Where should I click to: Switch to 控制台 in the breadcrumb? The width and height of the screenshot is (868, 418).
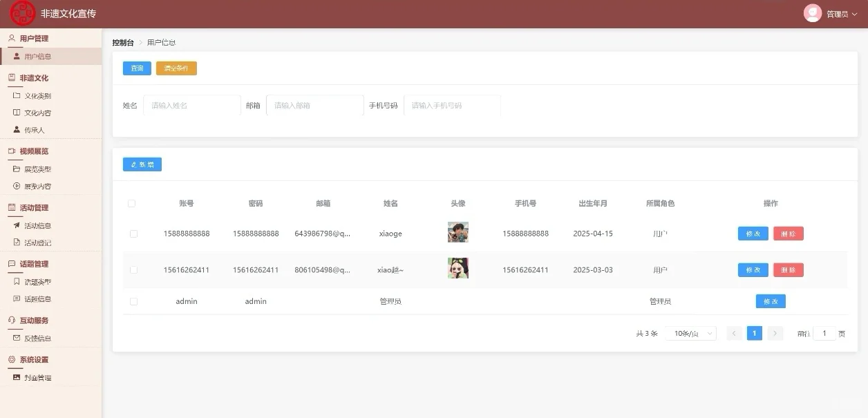[122, 41]
